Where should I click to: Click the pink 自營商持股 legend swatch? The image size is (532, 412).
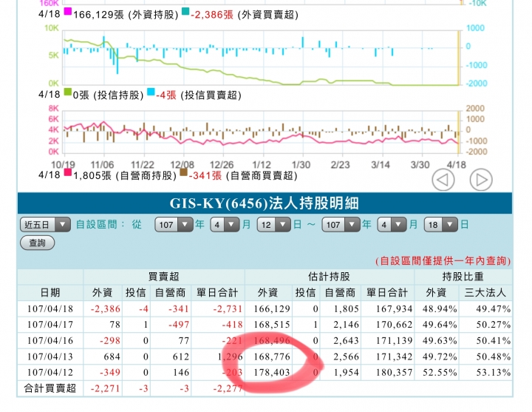click(68, 172)
